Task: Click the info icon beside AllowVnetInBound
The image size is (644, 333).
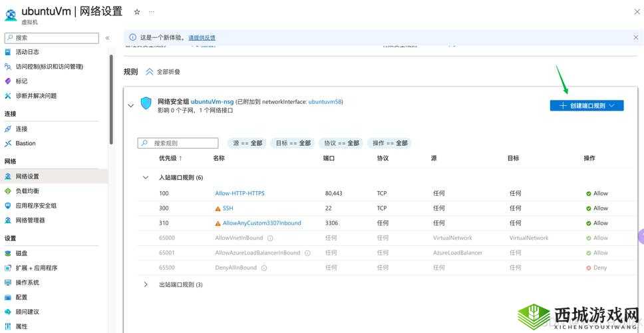Action: coord(270,238)
